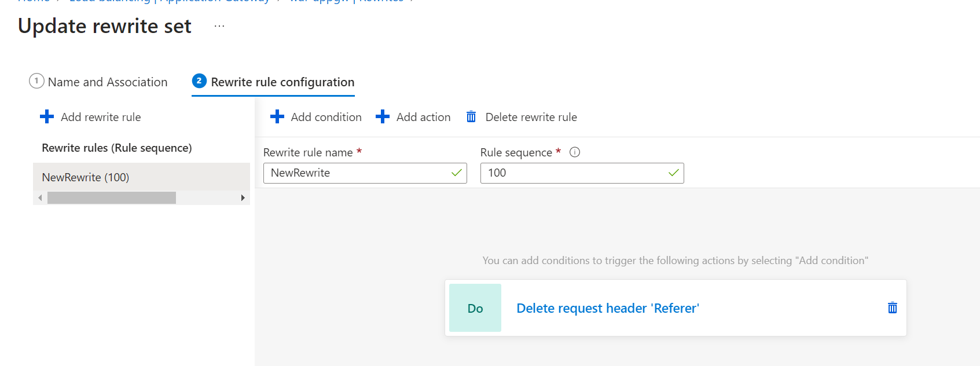Screen dimensions: 980x366
Task: Click the rule list's scroll-right arrow
Action: (243, 198)
